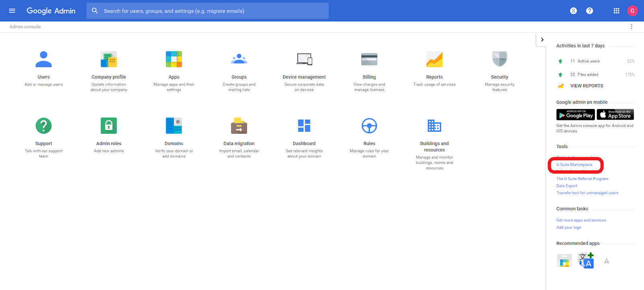
Task: Open the Users icon
Action: point(43,59)
